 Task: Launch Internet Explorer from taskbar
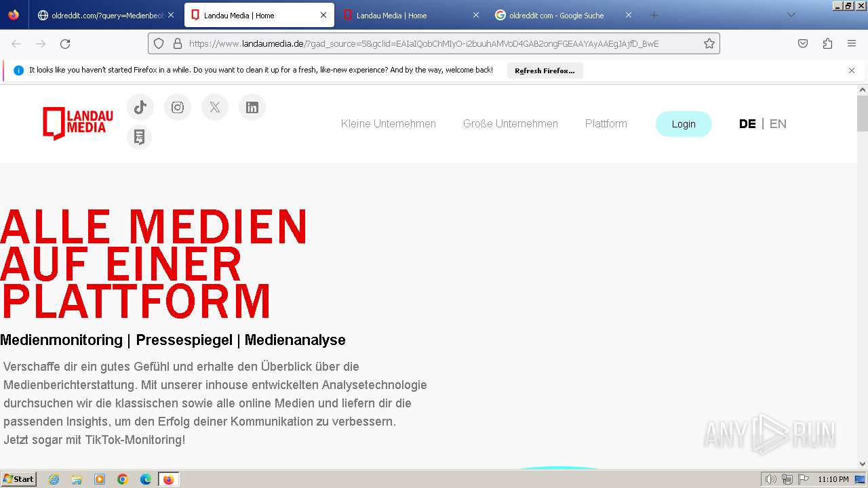coord(54,479)
